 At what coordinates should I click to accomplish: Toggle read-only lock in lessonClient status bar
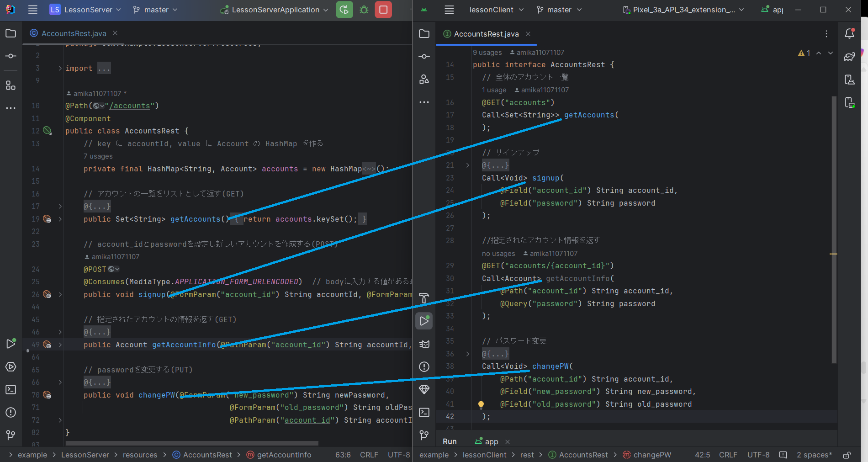(x=847, y=455)
